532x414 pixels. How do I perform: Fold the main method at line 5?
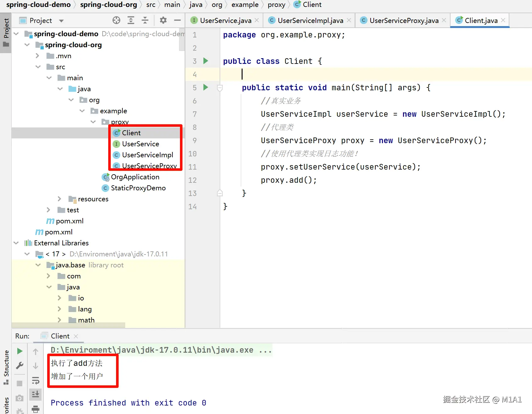220,88
